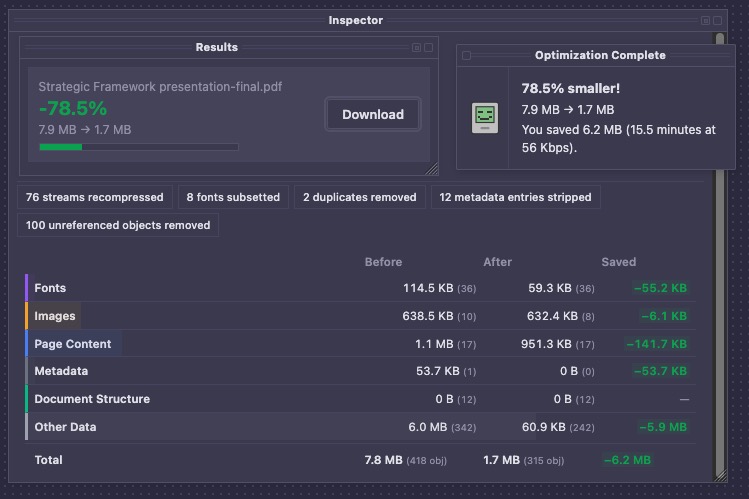Click the Inspector window zoom box icon
This screenshot has width=749, height=499.
(x=706, y=21)
